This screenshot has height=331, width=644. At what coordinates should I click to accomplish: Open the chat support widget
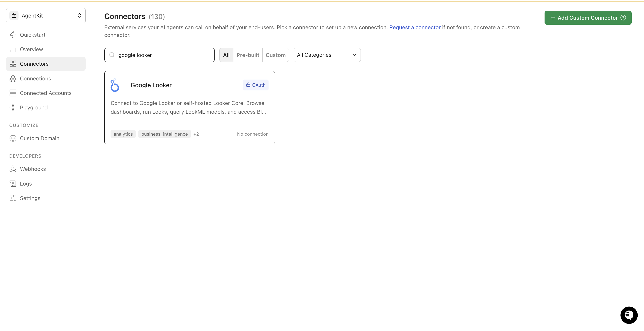[629, 315]
